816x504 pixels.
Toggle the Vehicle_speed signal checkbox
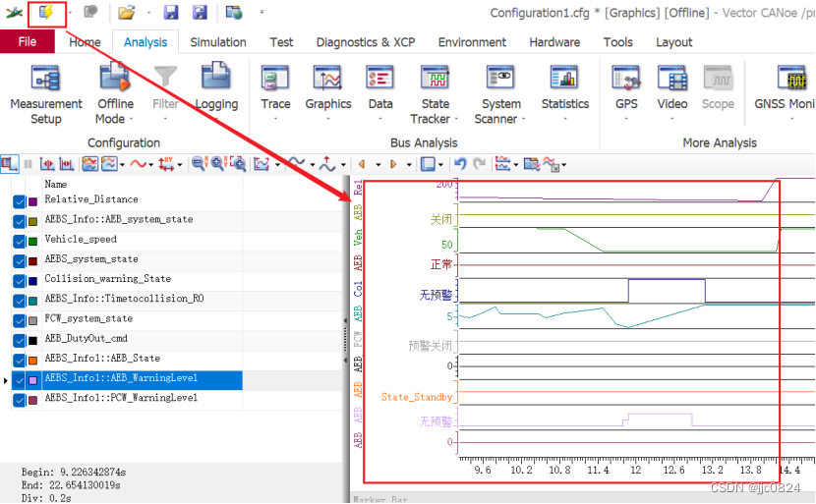20,242
